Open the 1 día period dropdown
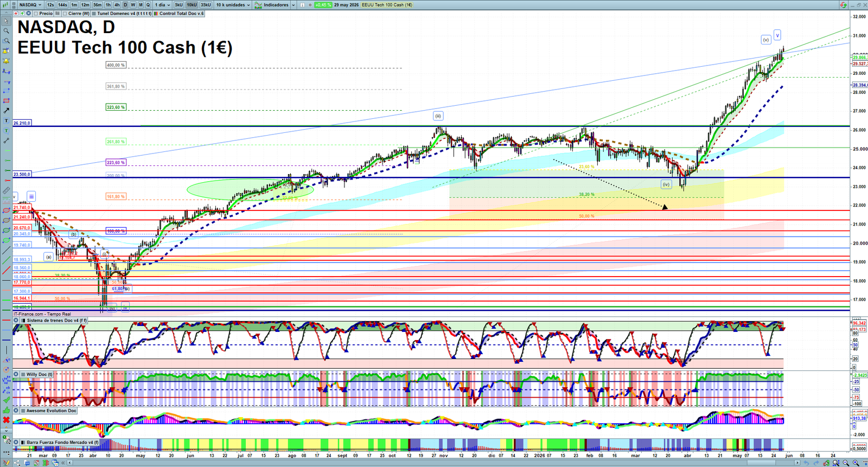 [162, 5]
